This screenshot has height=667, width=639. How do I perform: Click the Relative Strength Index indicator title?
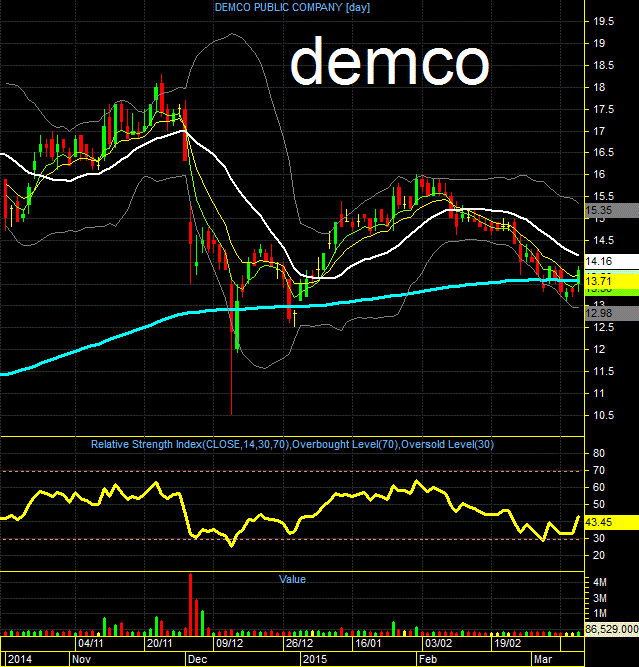[292, 445]
